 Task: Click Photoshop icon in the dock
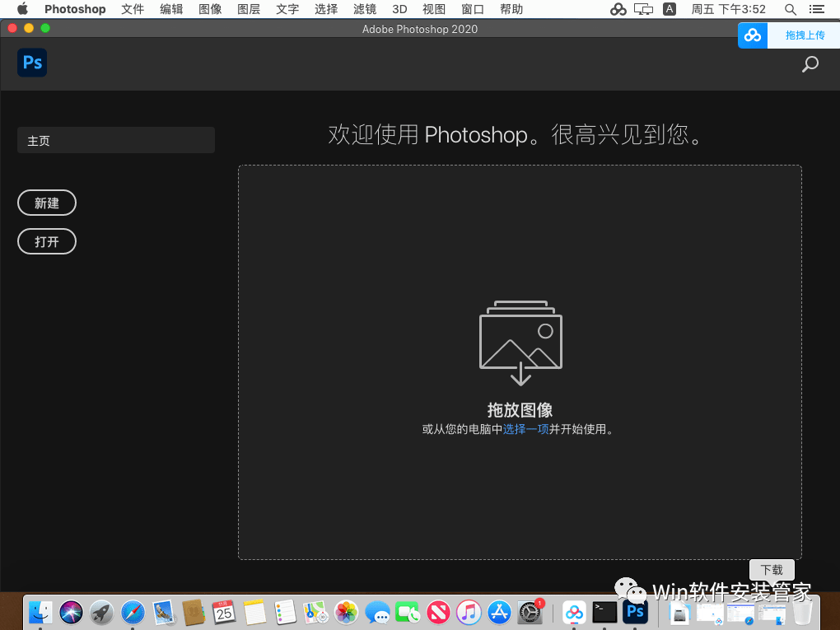pos(636,613)
